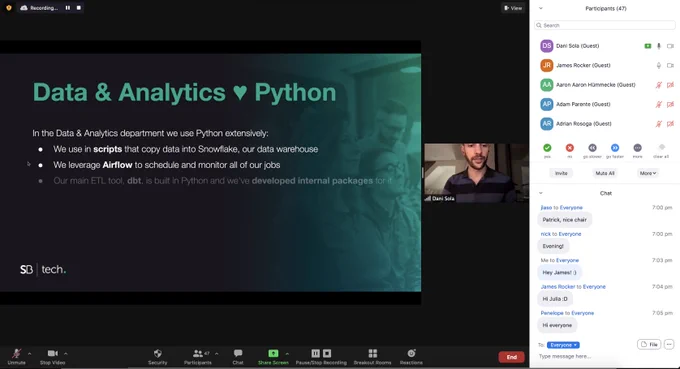Screen dimensions: 680x369
Task: Click Adrian Rosoga's disabled camera icon
Action: [x=670, y=124]
